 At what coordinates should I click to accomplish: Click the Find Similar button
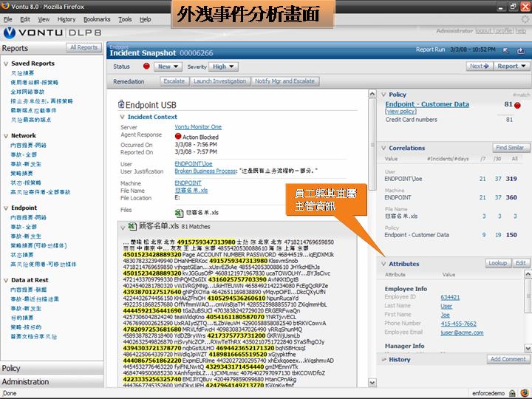(511, 148)
